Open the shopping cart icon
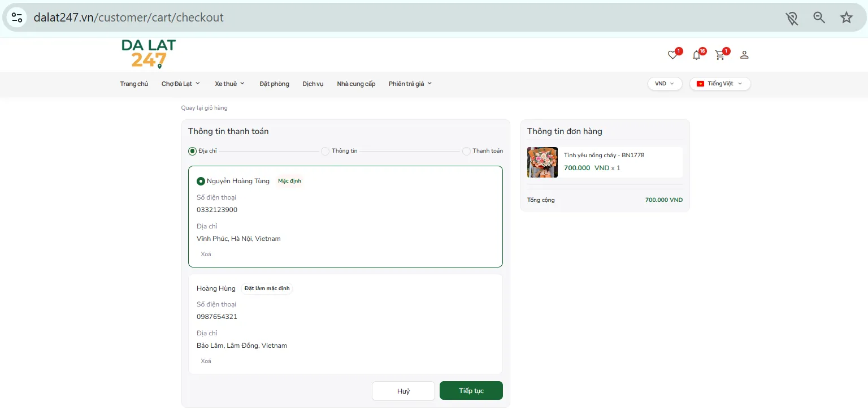 720,55
